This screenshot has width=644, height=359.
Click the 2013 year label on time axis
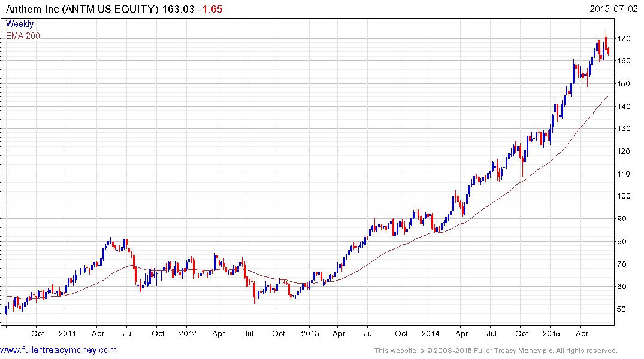click(x=310, y=333)
